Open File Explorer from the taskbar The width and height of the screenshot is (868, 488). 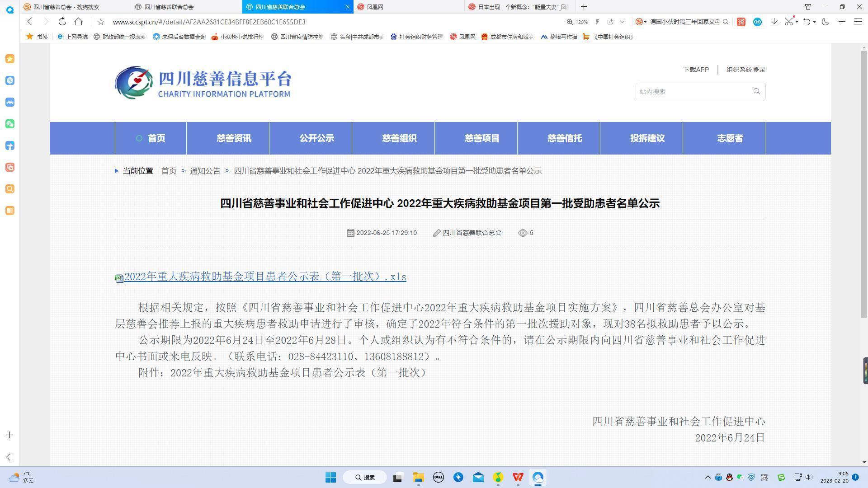coord(418,477)
